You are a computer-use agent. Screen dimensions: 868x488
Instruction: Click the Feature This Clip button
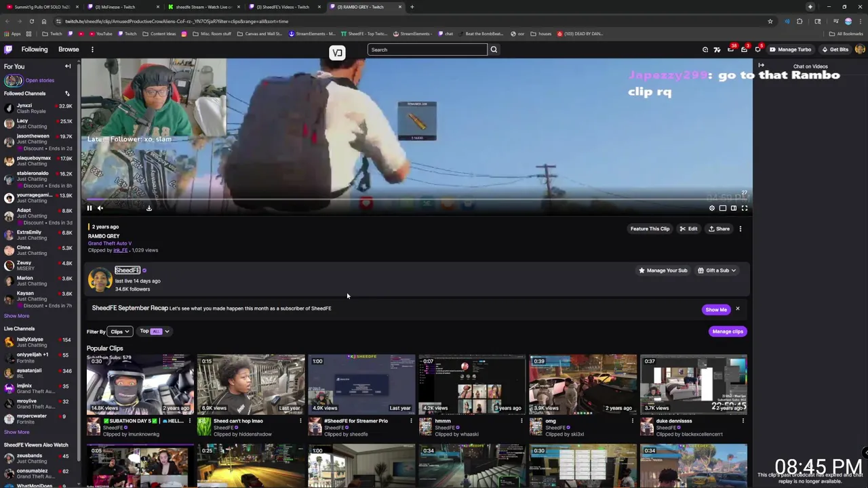[650, 228]
